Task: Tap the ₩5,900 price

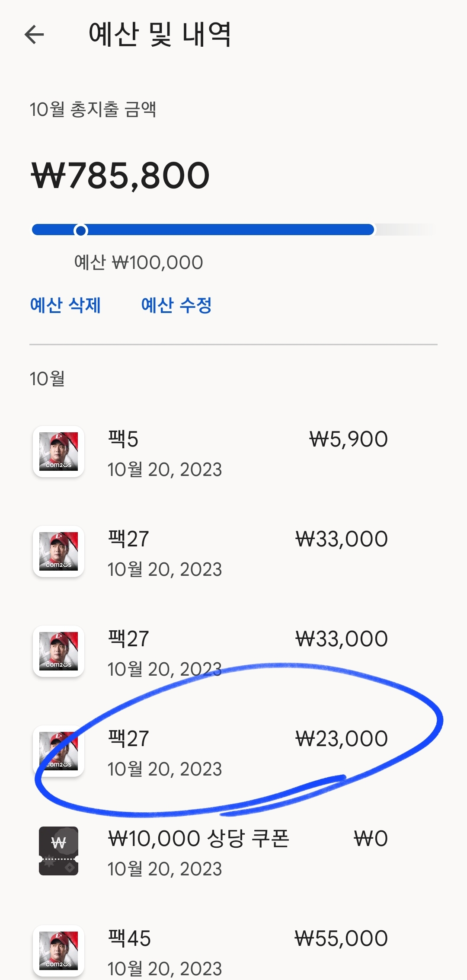Action: coord(348,439)
